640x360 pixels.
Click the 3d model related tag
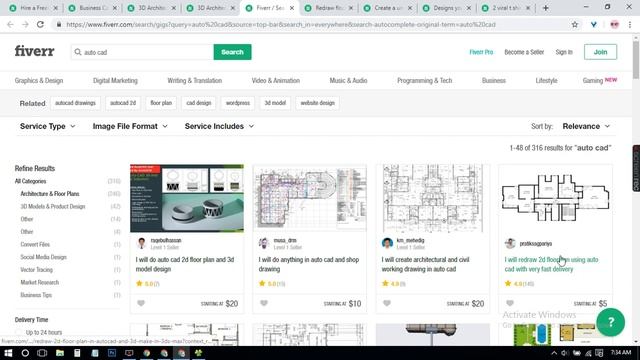click(275, 103)
